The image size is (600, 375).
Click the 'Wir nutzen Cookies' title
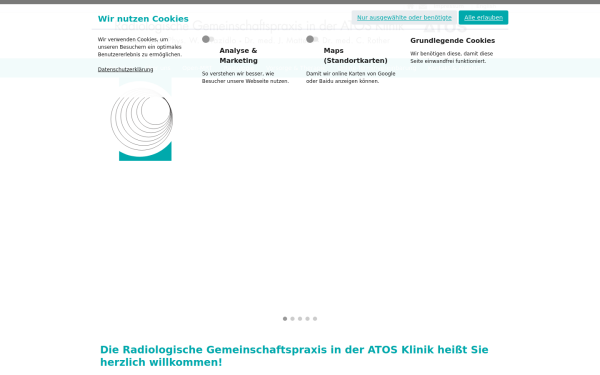[143, 19]
